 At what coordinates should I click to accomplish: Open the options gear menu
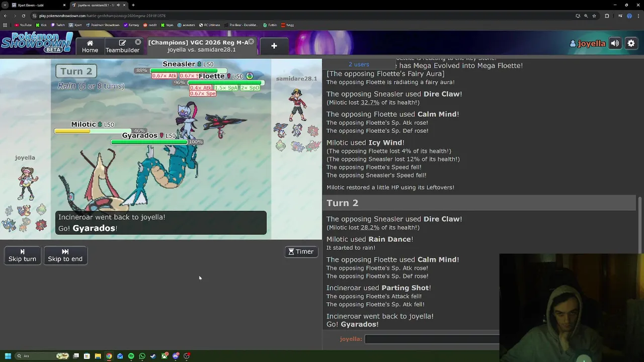pos(631,43)
